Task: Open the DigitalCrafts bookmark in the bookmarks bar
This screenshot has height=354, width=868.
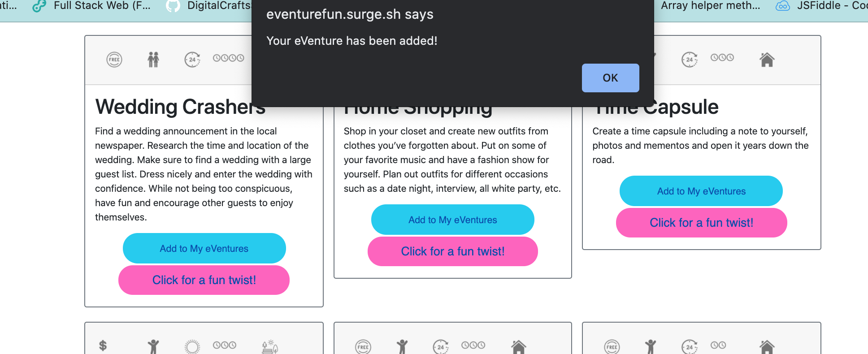Action: pyautogui.click(x=221, y=6)
